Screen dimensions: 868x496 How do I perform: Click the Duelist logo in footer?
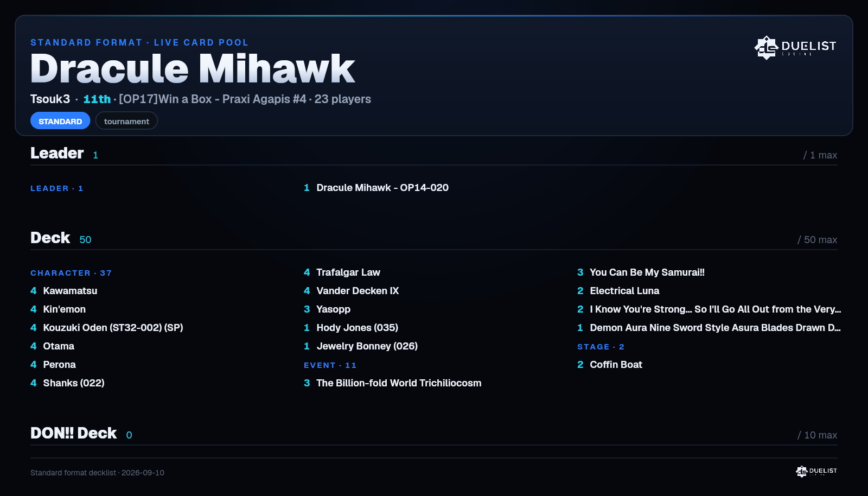816,472
